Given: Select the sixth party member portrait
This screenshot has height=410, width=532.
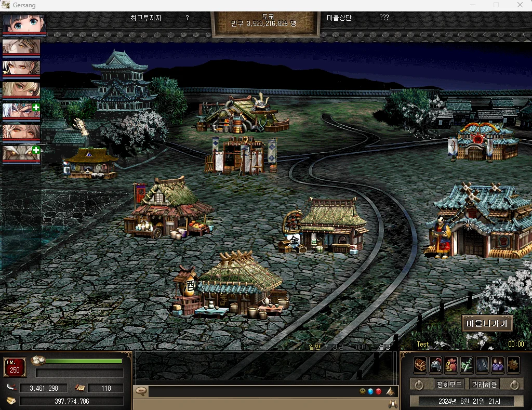Looking at the screenshot, I should point(21,133).
